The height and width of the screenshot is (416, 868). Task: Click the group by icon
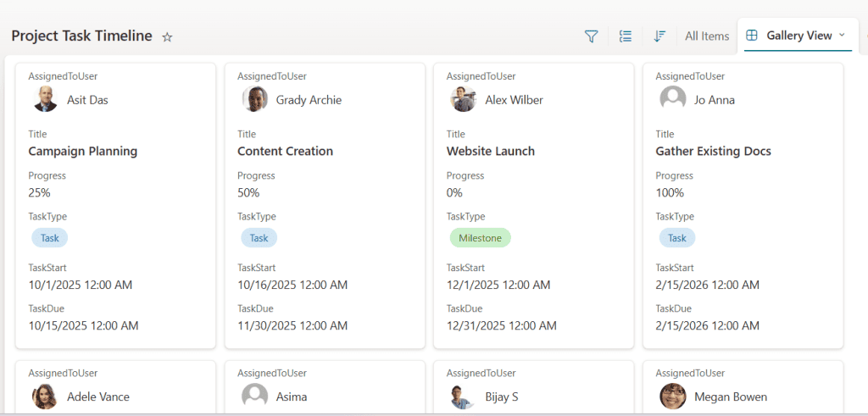coord(626,36)
